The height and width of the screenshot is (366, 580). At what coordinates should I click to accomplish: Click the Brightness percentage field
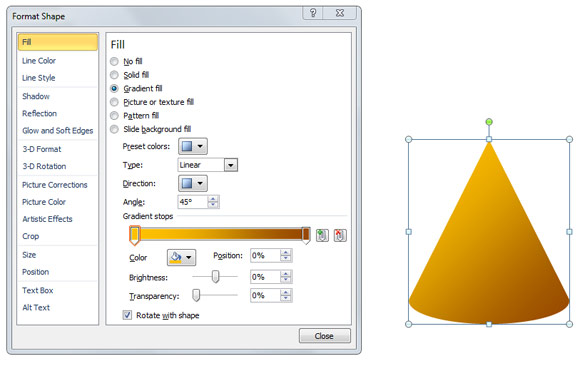click(x=265, y=277)
